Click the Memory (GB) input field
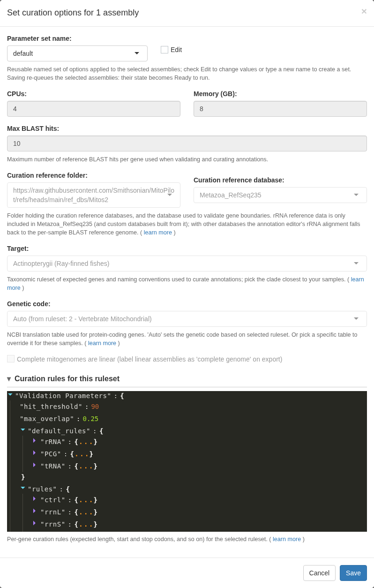This screenshot has height=588, width=374. click(280, 109)
